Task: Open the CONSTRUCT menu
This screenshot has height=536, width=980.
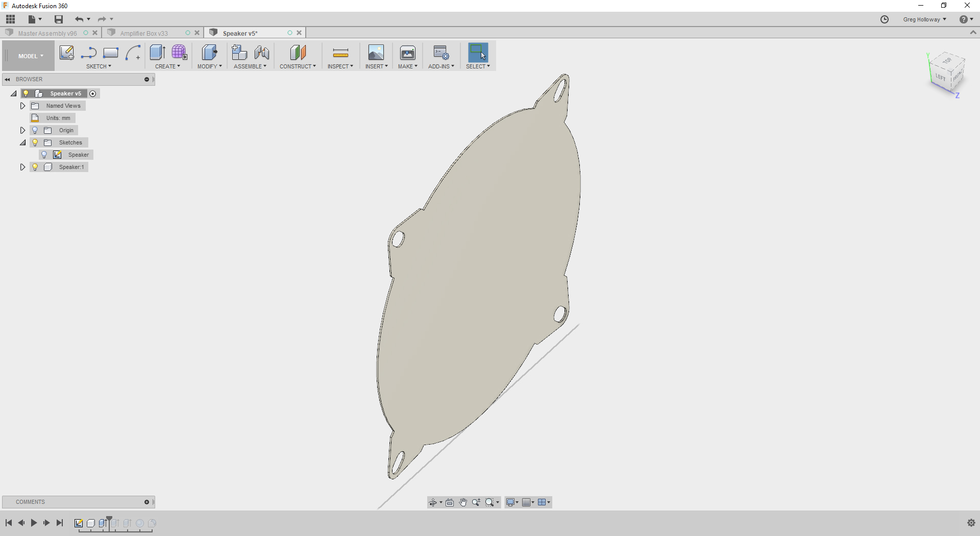Action: tap(298, 66)
